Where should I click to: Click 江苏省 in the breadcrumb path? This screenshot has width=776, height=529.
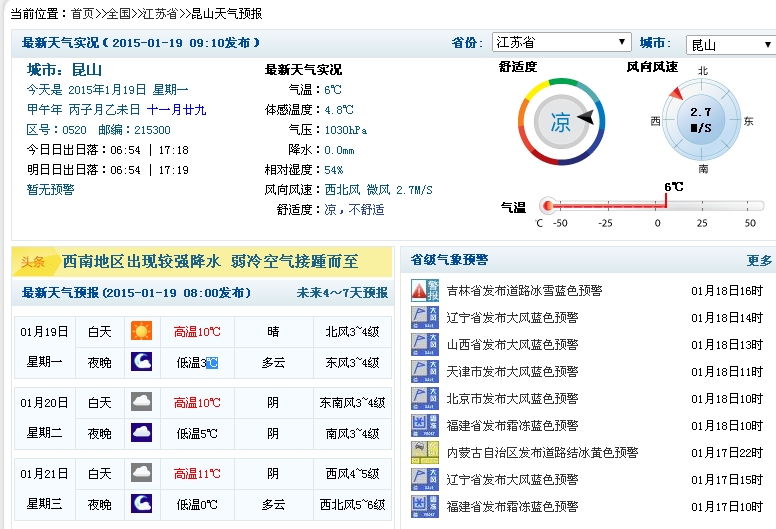click(x=161, y=13)
